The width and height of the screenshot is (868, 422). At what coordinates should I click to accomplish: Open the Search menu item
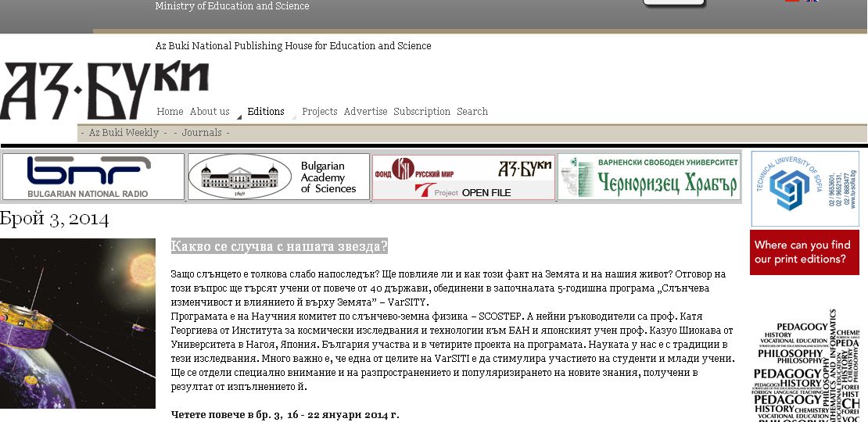(472, 111)
